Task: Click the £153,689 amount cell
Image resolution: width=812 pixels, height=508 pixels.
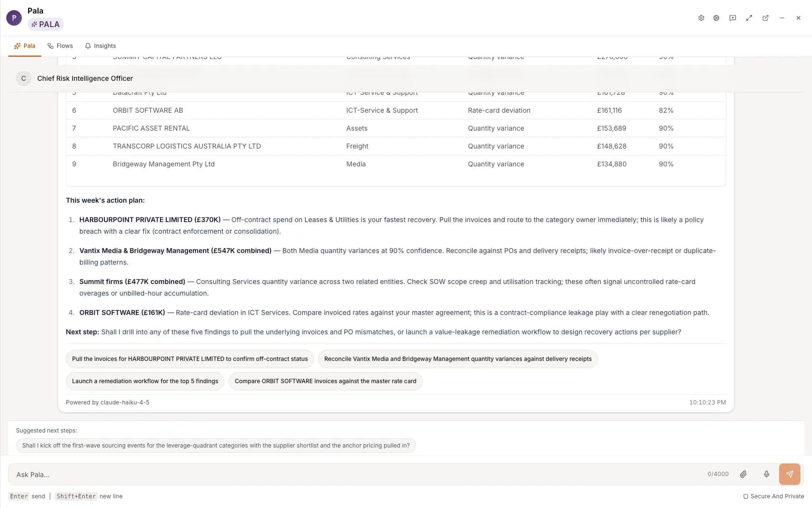Action: click(x=611, y=128)
